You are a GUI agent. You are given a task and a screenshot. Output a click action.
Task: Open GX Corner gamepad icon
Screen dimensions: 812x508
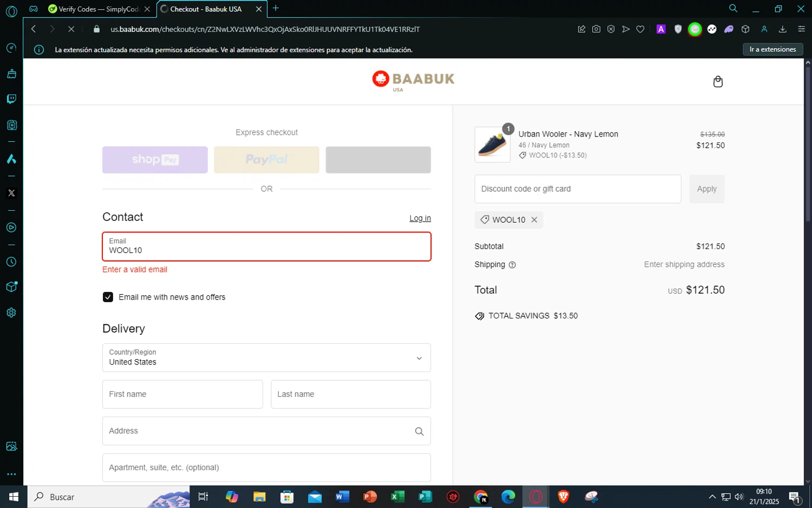(34, 9)
